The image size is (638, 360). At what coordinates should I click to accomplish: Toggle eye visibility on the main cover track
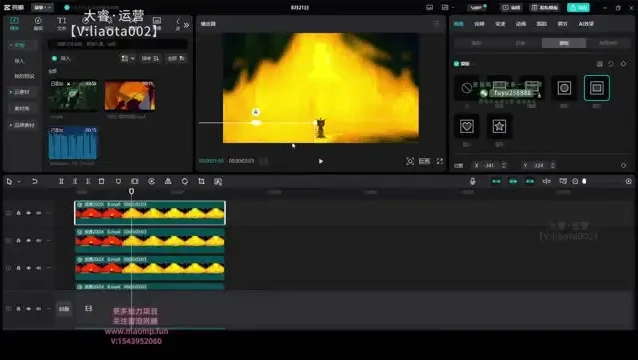[28, 309]
